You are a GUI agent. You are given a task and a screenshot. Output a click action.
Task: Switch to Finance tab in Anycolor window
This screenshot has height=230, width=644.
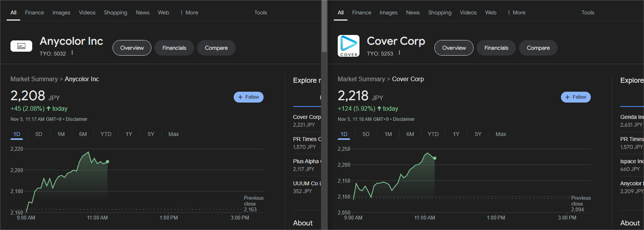point(35,12)
